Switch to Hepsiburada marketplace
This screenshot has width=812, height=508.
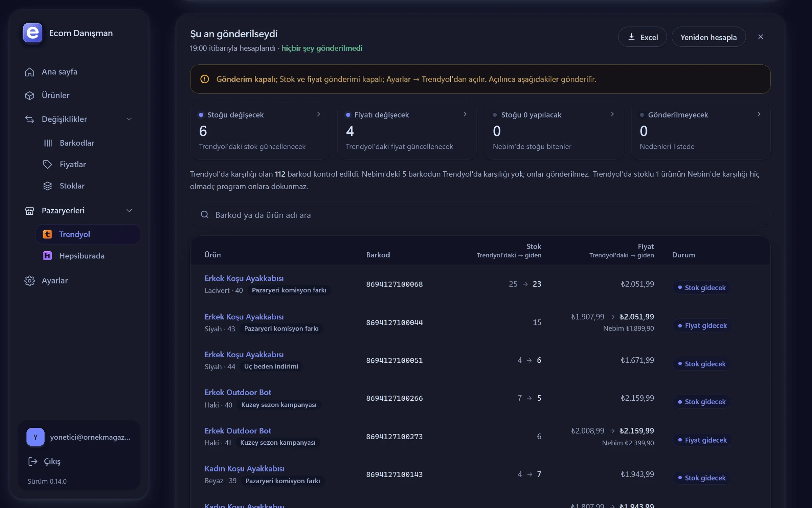coord(88,256)
